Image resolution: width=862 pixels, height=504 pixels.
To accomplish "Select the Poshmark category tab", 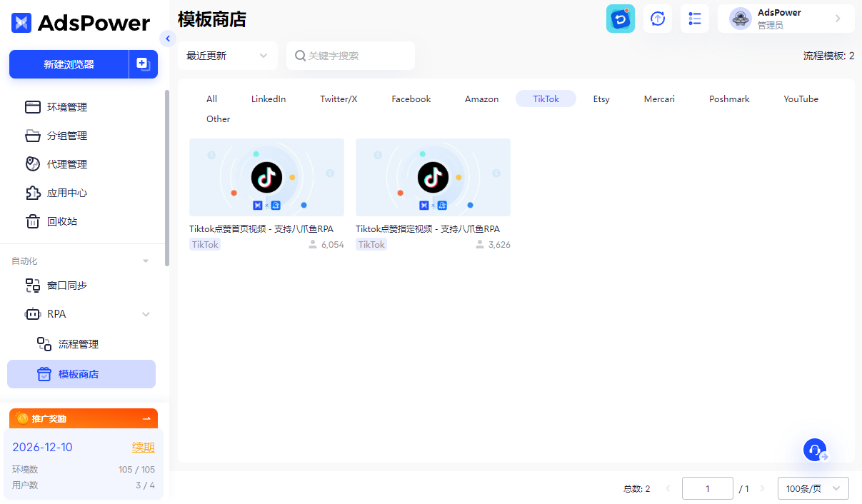I will (x=729, y=99).
